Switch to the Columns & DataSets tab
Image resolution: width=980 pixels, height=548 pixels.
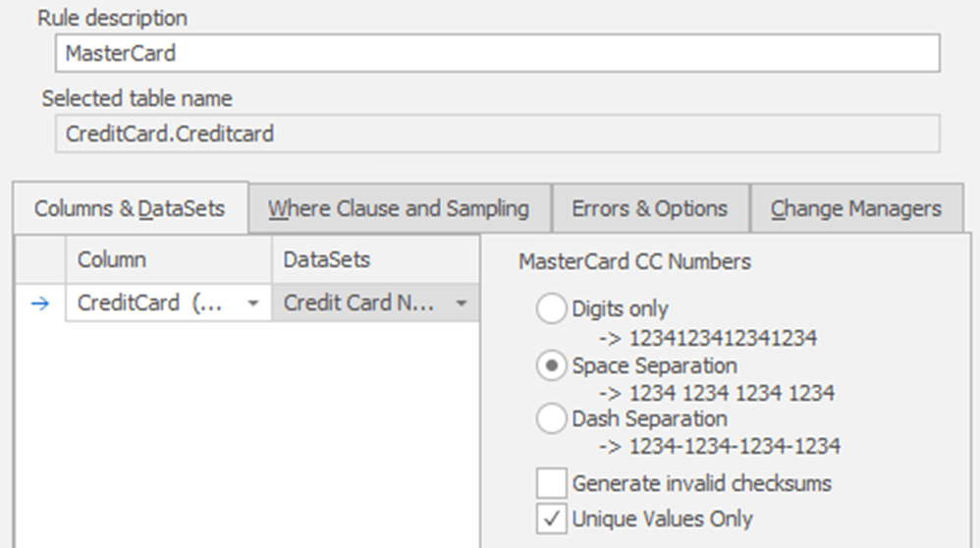pos(130,209)
